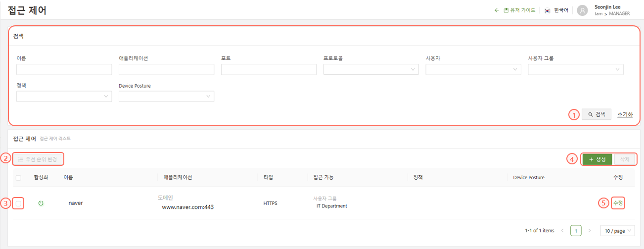
Task: Go to next page arrow in pagination
Action: pyautogui.click(x=589, y=231)
